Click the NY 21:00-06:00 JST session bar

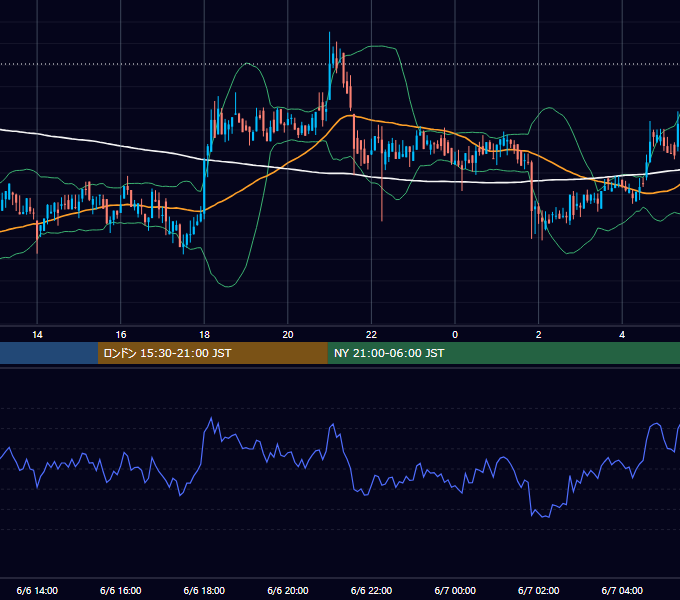tap(503, 353)
